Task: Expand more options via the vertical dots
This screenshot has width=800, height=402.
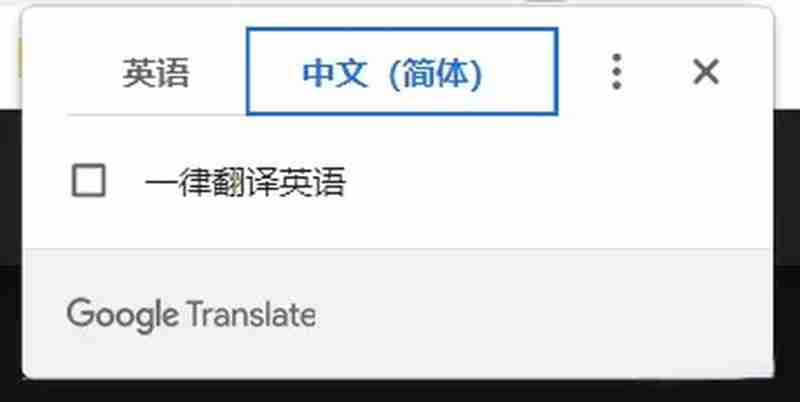Action: pyautogui.click(x=616, y=71)
